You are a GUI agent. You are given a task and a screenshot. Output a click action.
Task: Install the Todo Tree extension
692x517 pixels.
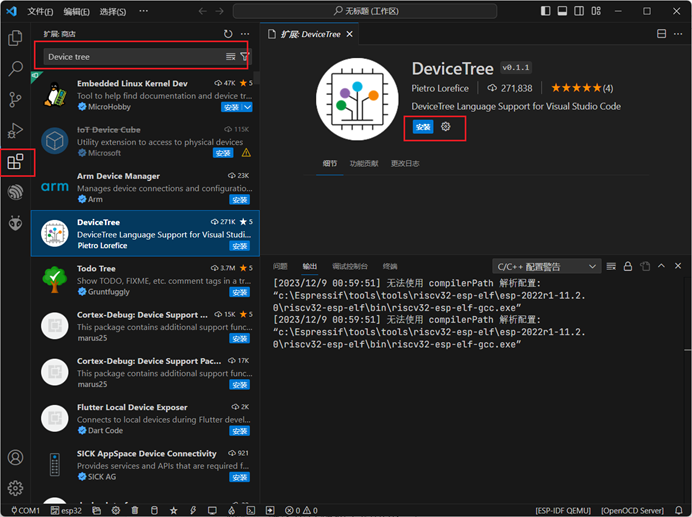[240, 292]
